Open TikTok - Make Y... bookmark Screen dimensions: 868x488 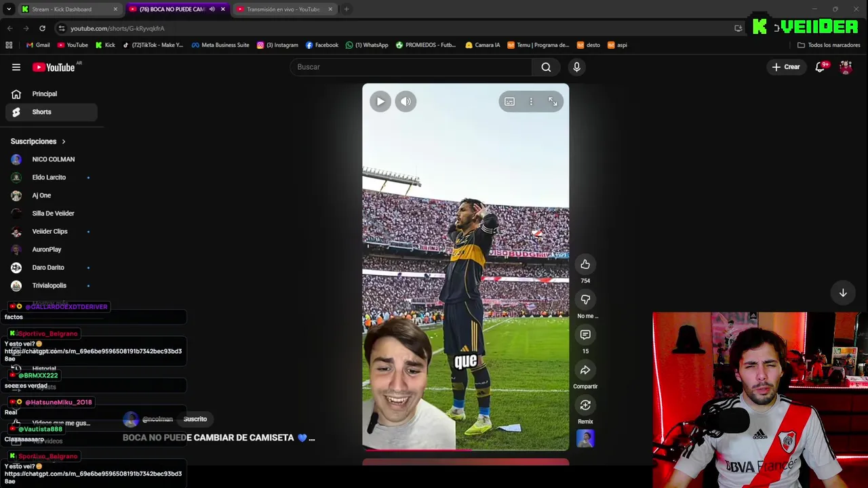coord(153,45)
